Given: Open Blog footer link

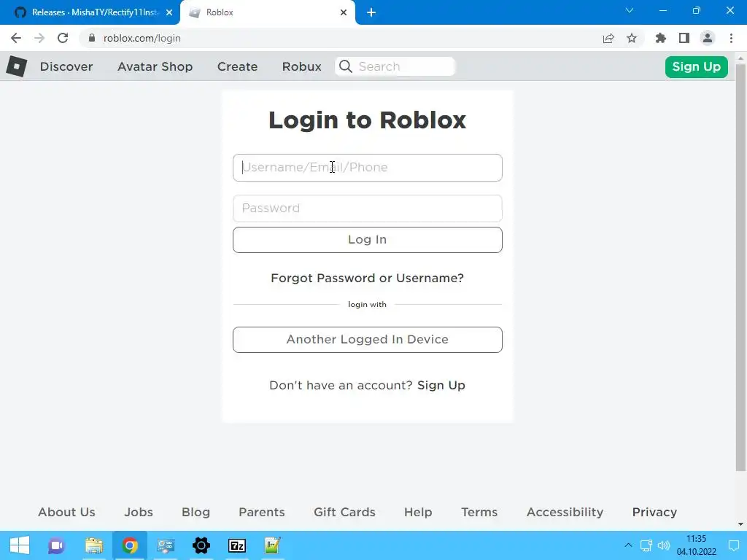Looking at the screenshot, I should click(x=196, y=512).
